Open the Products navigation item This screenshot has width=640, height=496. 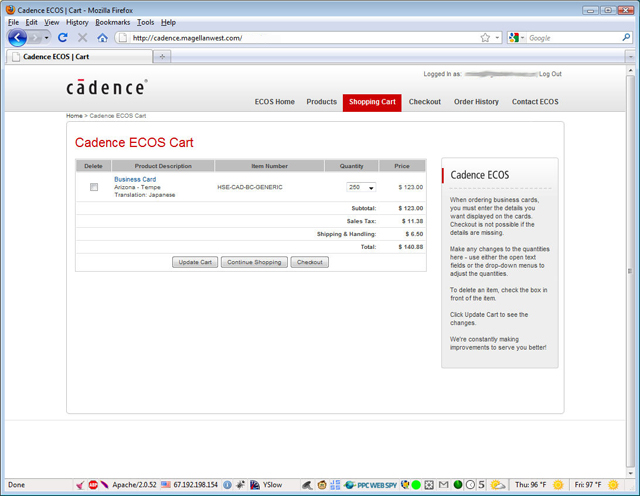point(322,102)
